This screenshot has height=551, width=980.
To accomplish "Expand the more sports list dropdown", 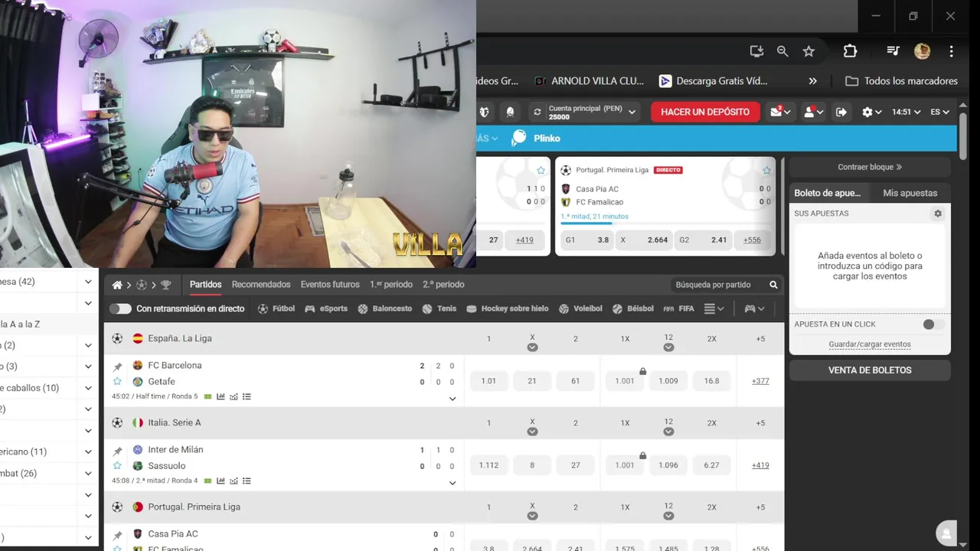I will [714, 308].
